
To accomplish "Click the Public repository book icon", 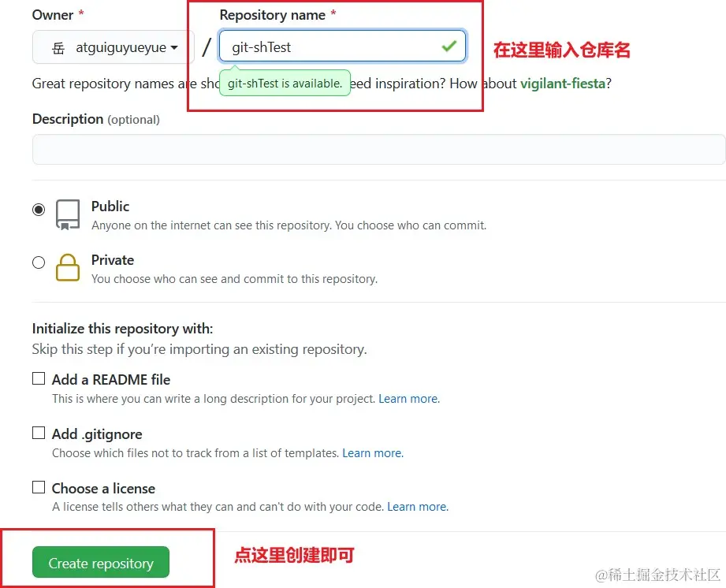I will click(x=68, y=215).
